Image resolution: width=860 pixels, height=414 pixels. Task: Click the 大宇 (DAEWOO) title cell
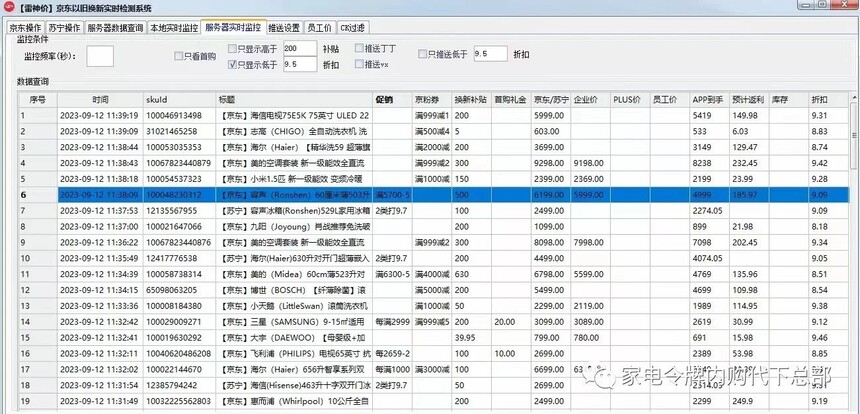pyautogui.click(x=295, y=338)
